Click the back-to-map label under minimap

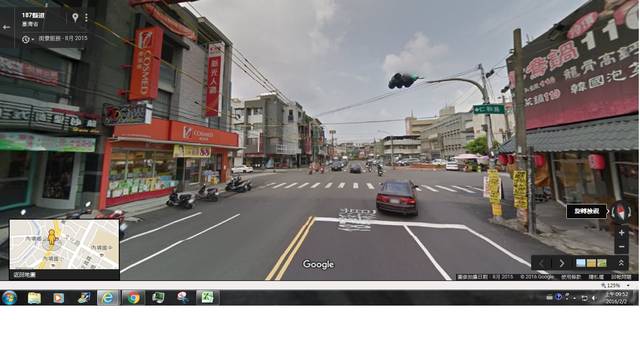[x=24, y=275]
